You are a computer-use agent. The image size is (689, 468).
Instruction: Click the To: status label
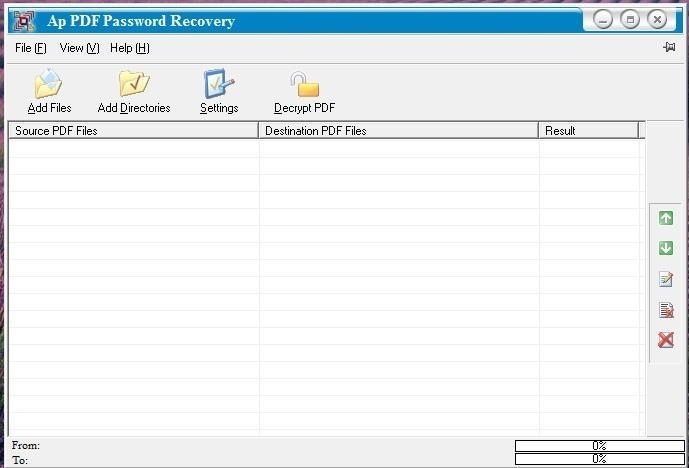pyautogui.click(x=20, y=460)
